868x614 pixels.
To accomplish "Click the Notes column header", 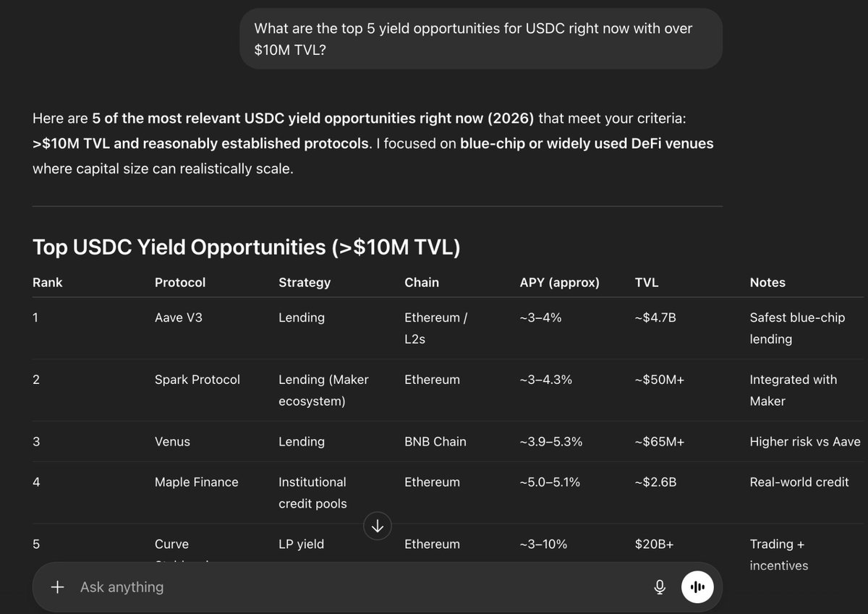I will pyautogui.click(x=767, y=283).
